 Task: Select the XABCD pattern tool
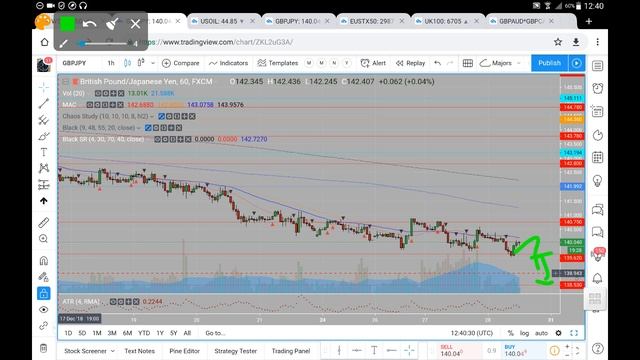click(x=44, y=168)
